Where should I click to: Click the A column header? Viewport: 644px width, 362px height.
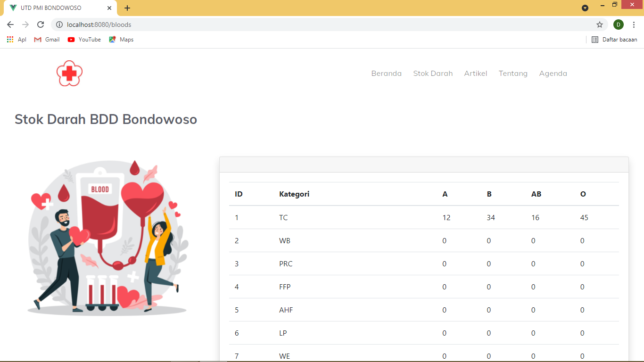pyautogui.click(x=445, y=194)
